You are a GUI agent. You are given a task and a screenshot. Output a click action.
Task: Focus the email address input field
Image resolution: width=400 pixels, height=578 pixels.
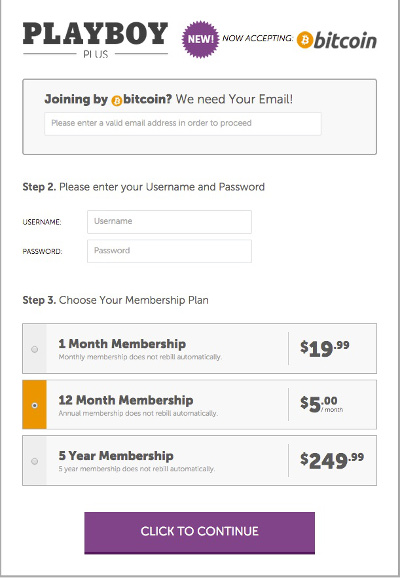183,123
